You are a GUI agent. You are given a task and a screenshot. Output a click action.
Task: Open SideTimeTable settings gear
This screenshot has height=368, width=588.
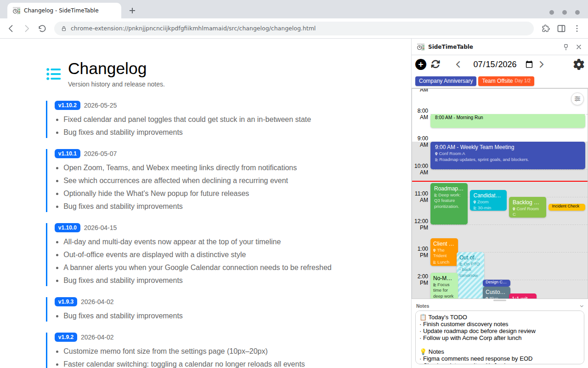[579, 64]
